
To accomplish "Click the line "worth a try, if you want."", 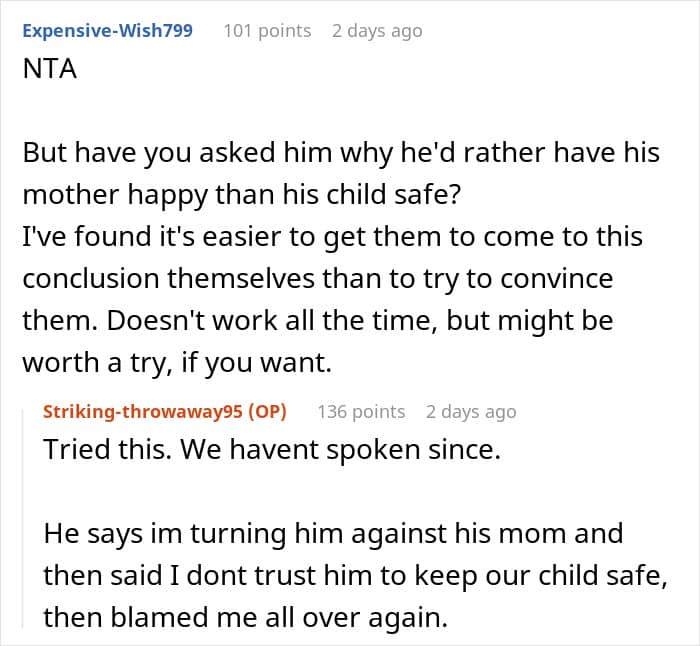I will [176, 362].
